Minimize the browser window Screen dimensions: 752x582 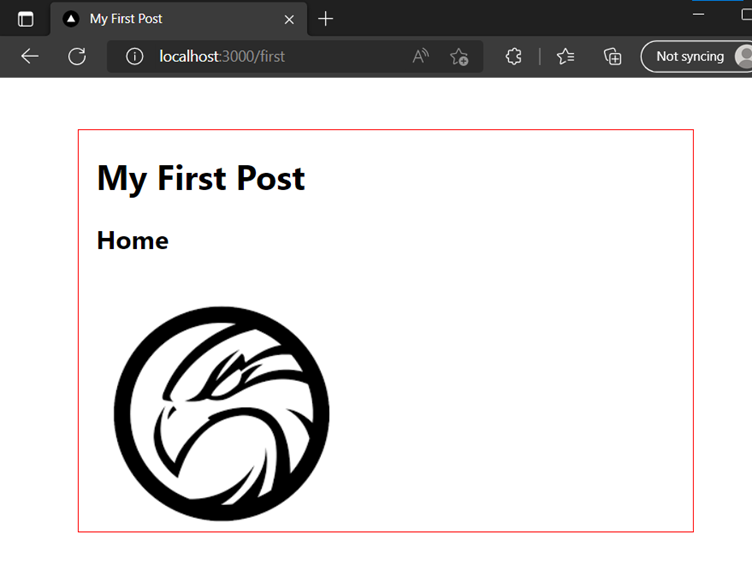pos(698,14)
